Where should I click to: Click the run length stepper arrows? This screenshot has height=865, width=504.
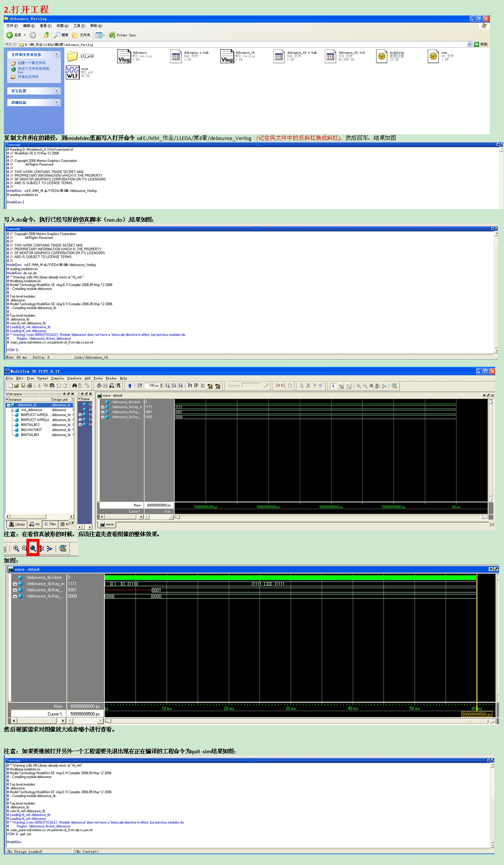click(161, 386)
